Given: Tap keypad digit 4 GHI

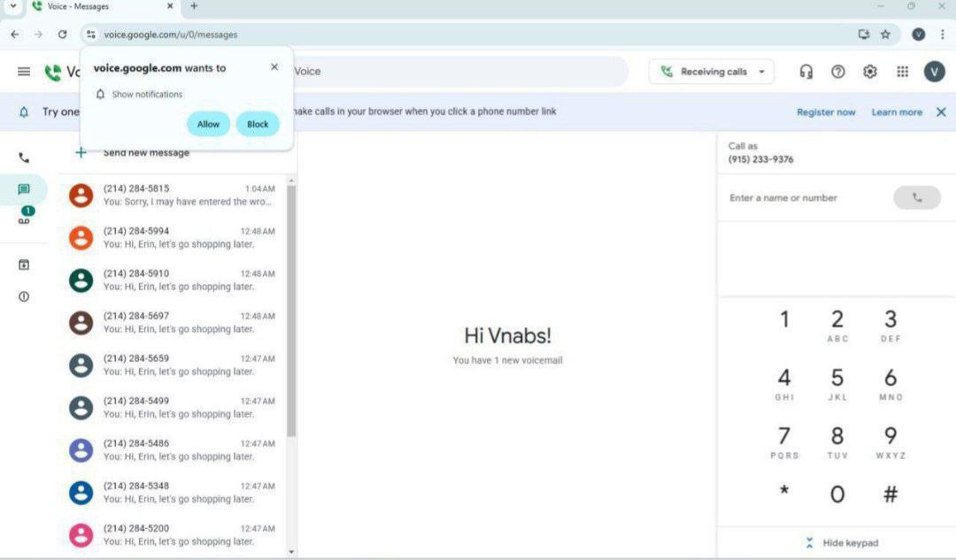Looking at the screenshot, I should (x=784, y=384).
